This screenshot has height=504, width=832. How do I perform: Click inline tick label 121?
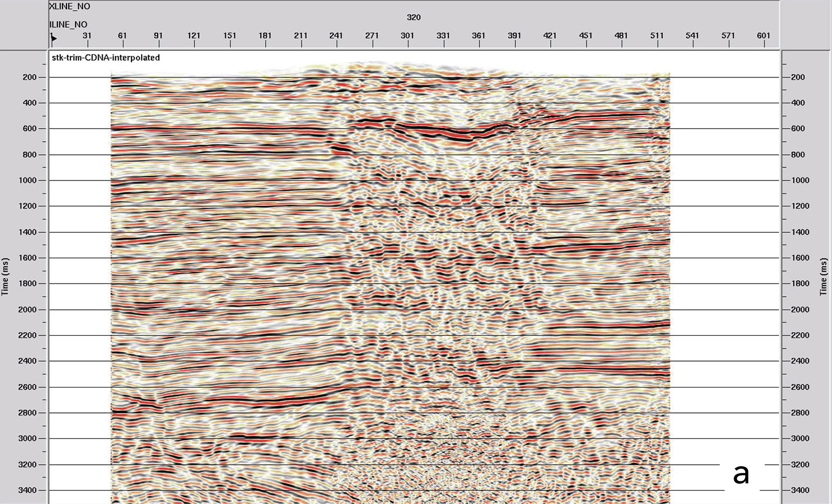tap(194, 35)
